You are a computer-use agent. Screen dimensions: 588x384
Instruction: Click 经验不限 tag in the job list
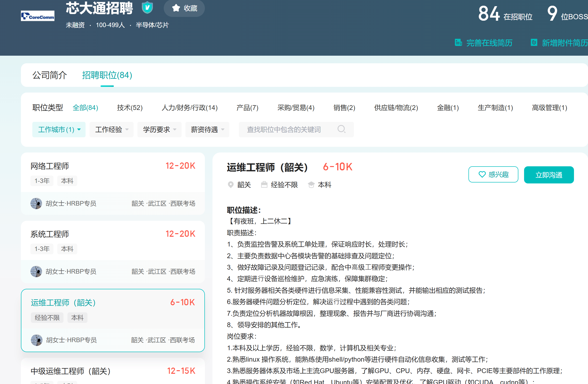click(x=47, y=317)
